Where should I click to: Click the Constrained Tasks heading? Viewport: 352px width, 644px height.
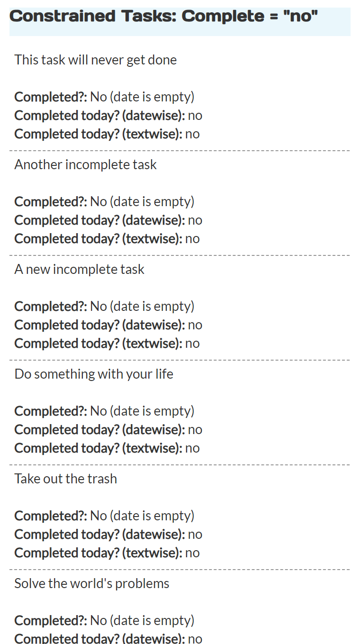click(x=163, y=16)
